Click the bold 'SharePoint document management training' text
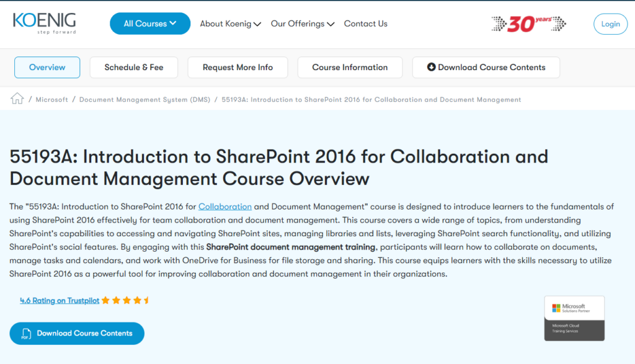 (290, 247)
